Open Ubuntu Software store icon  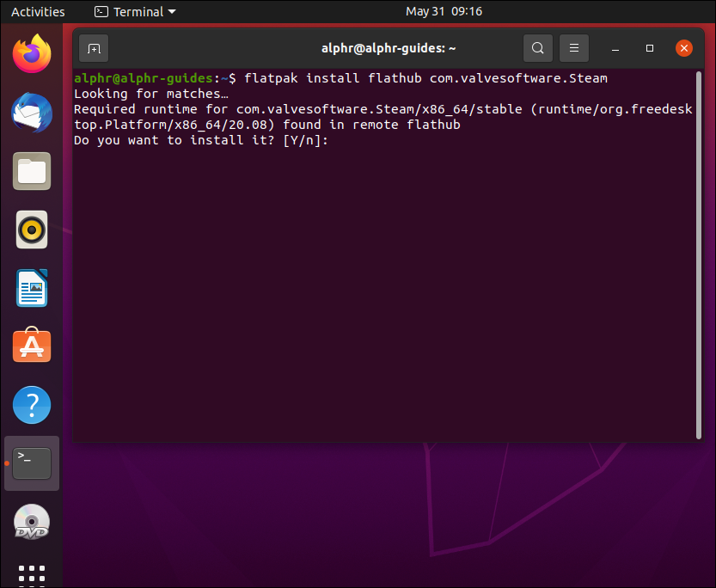pos(32,345)
